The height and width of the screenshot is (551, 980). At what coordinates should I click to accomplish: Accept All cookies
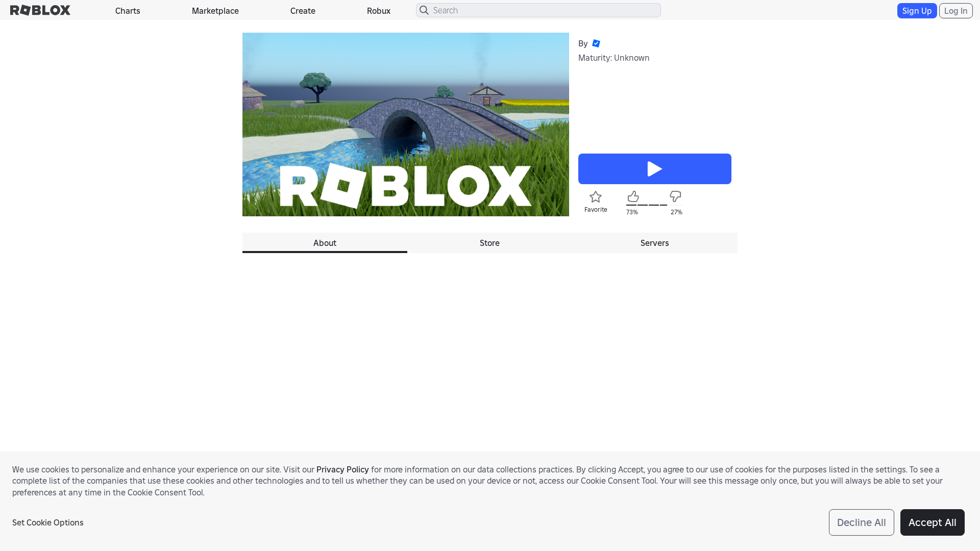pos(932,522)
